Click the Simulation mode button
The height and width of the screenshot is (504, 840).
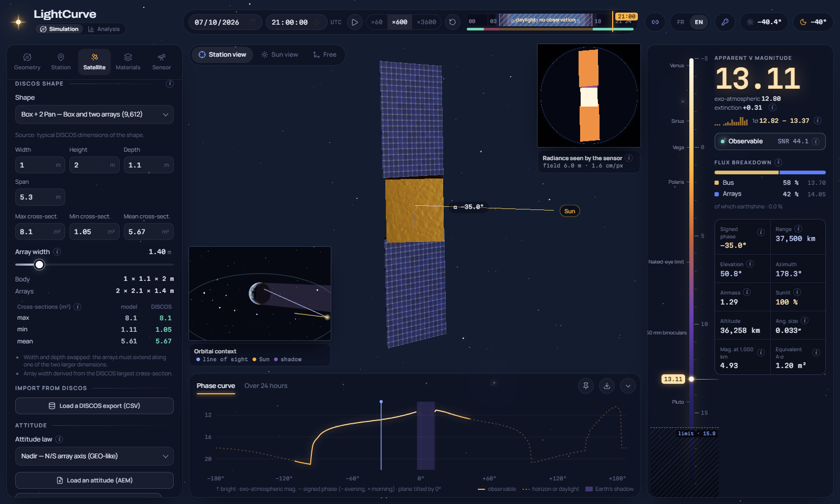point(59,29)
